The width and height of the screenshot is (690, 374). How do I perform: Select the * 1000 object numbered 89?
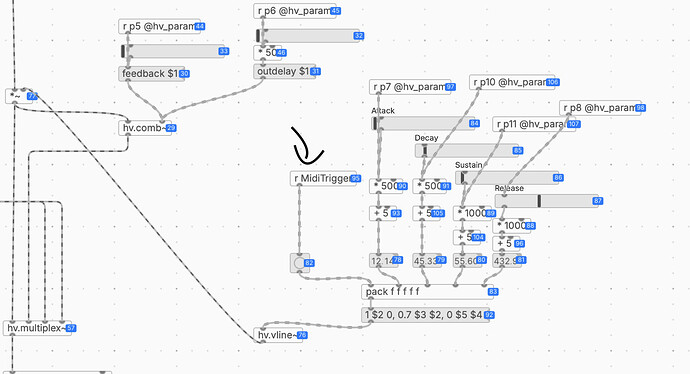coord(472,213)
